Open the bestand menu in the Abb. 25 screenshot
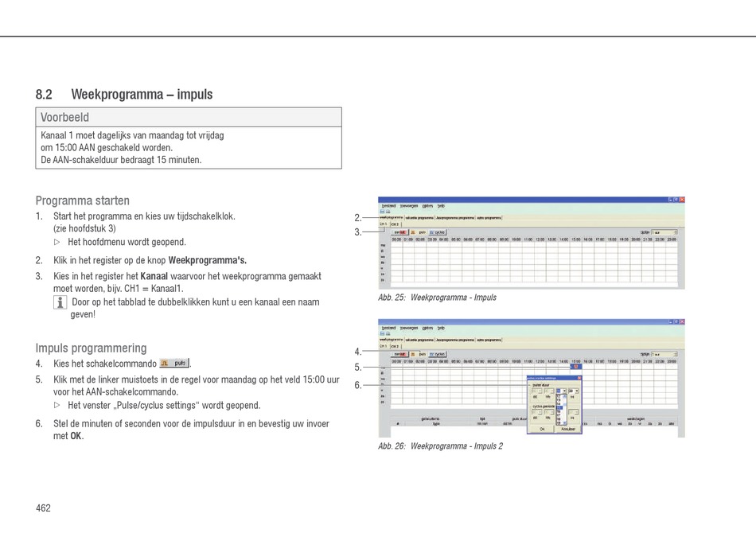 pyautogui.click(x=388, y=206)
